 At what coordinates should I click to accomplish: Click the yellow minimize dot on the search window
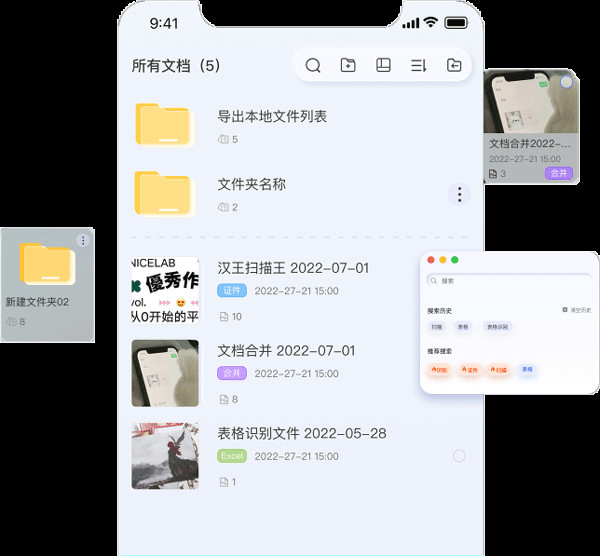pyautogui.click(x=443, y=260)
